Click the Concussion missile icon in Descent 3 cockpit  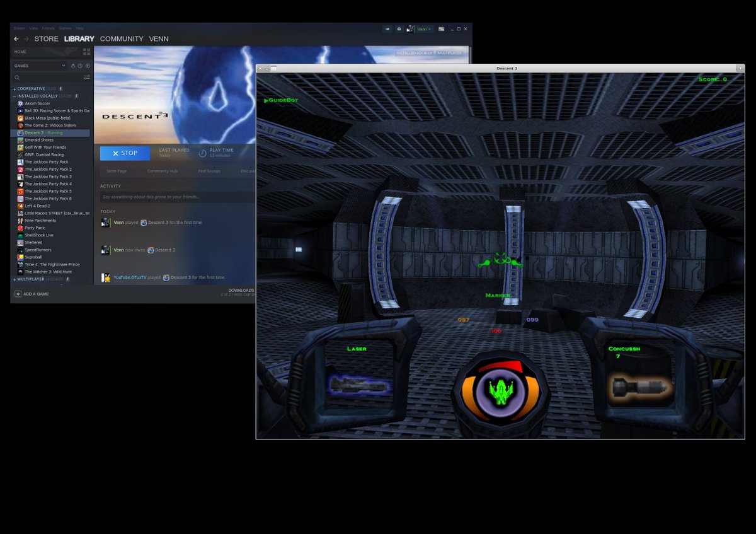[639, 386]
